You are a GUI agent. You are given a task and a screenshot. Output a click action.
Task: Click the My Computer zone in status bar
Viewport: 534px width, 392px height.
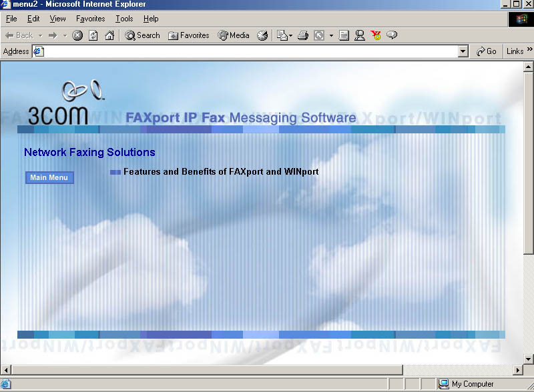pos(466,384)
